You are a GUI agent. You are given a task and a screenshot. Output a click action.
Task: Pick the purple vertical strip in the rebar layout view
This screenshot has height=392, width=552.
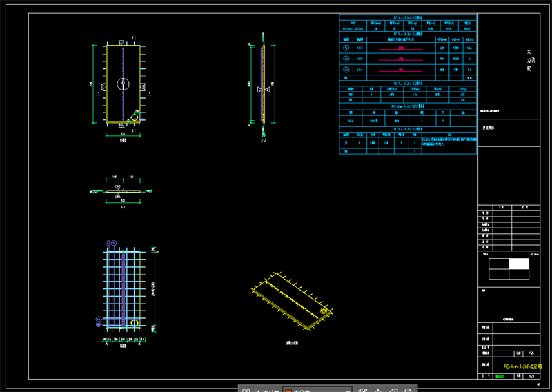click(124, 288)
